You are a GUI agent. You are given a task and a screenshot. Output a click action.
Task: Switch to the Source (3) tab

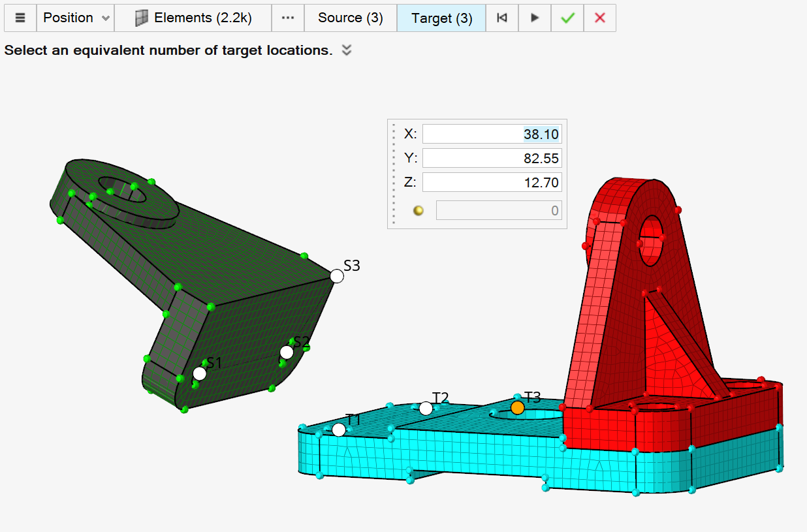(350, 18)
